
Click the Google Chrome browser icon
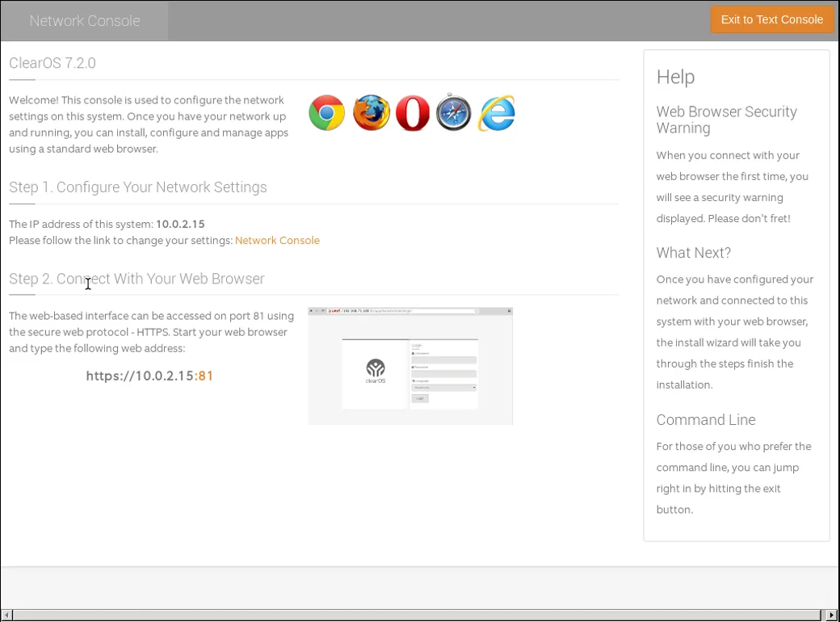point(326,113)
